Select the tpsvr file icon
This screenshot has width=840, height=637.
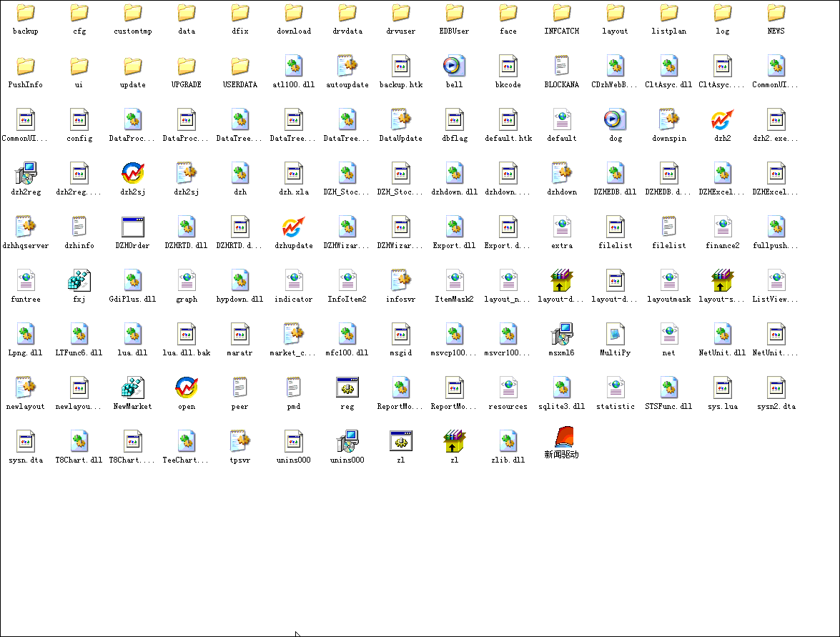pyautogui.click(x=240, y=441)
